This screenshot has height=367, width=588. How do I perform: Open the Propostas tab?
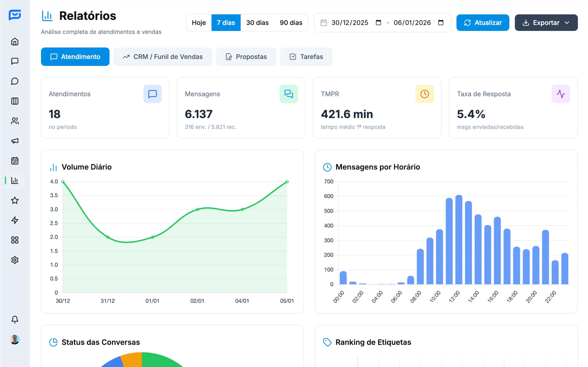246,57
